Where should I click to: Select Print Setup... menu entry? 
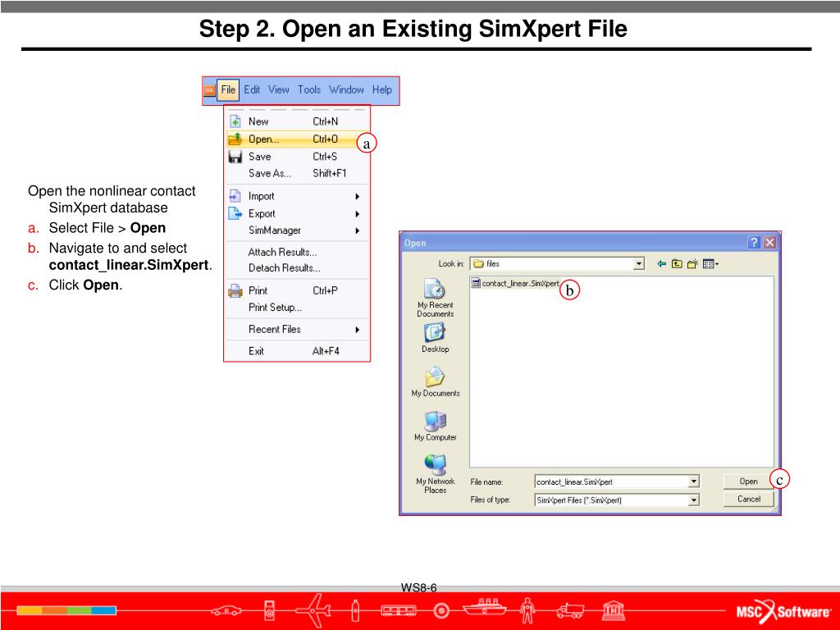click(297, 308)
